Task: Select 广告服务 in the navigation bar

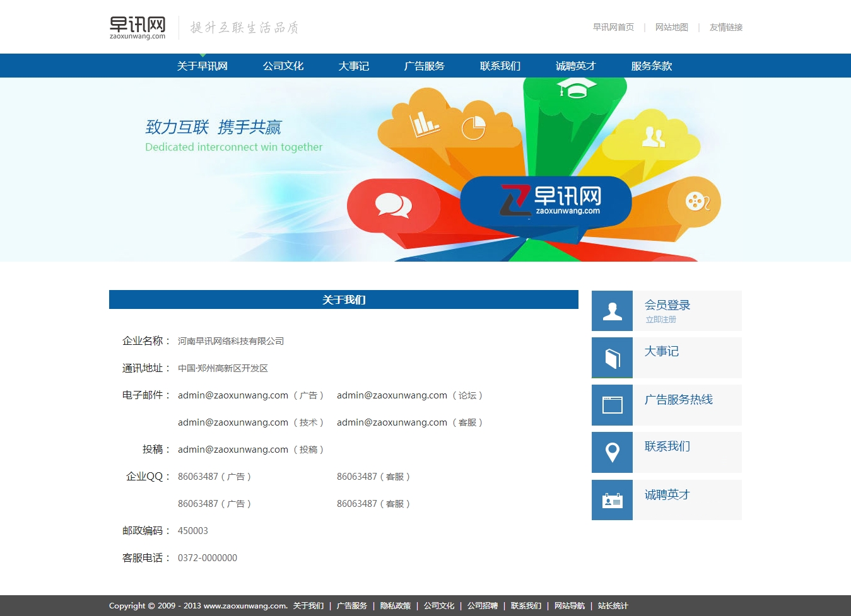Action: (425, 66)
